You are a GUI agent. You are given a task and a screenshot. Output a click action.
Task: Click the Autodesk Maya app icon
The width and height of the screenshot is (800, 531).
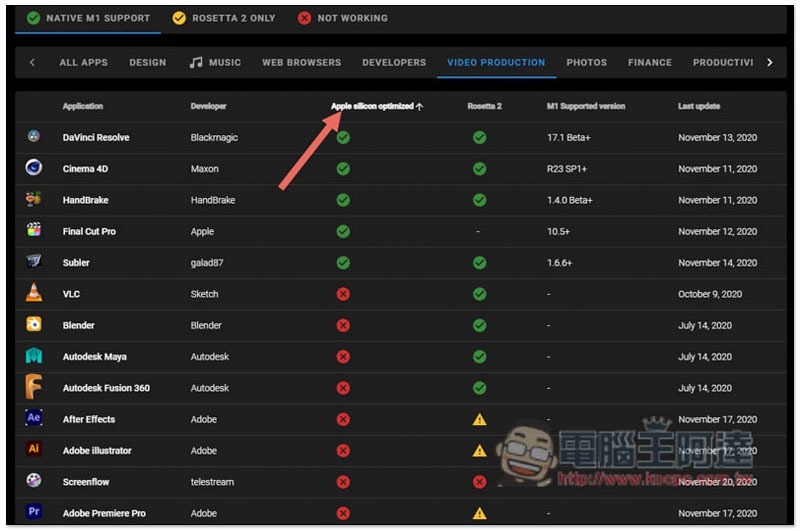tap(34, 355)
